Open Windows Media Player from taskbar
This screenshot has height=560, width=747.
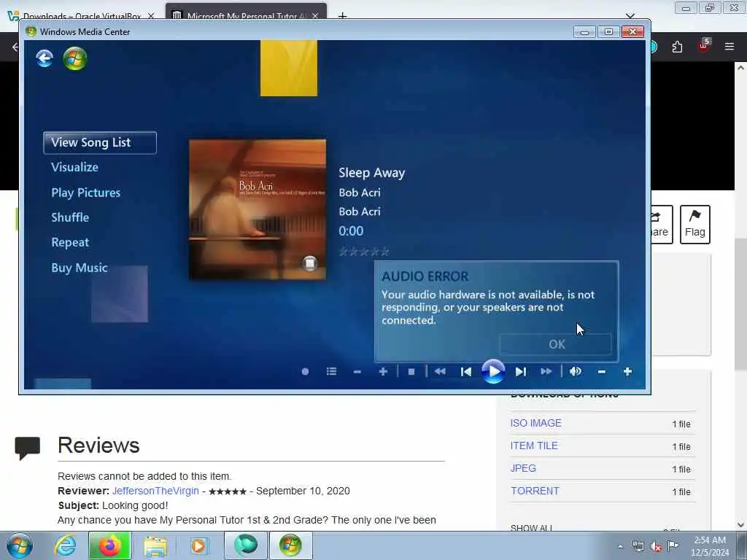click(199, 545)
